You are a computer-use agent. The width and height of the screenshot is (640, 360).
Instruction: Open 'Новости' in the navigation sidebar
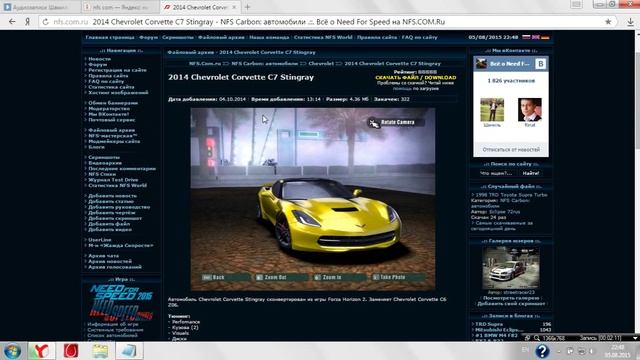coord(100,59)
